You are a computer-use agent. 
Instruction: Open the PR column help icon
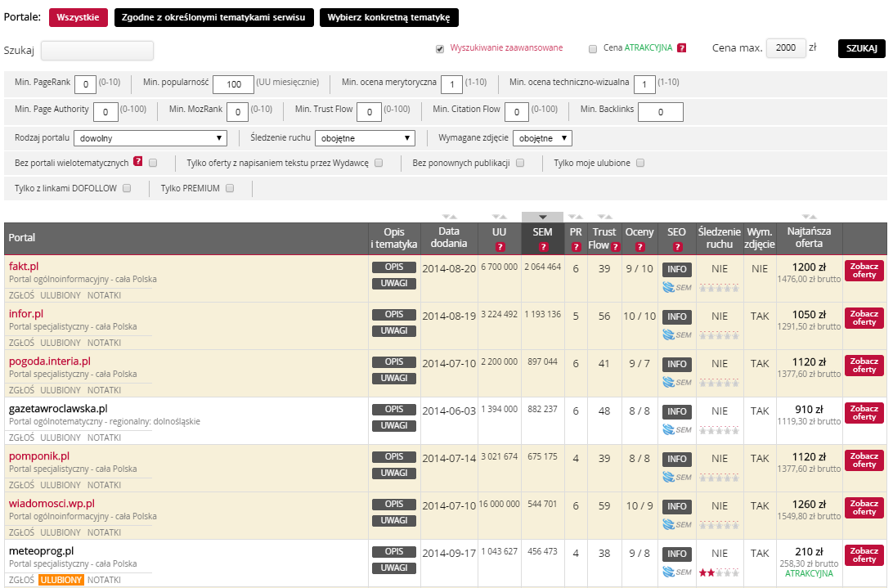[576, 247]
